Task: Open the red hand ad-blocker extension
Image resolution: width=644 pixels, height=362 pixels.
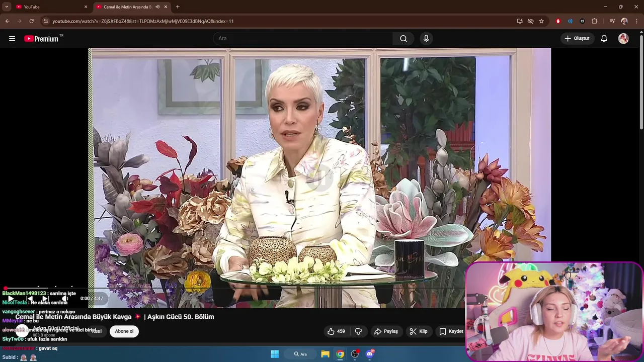Action: coord(558,21)
